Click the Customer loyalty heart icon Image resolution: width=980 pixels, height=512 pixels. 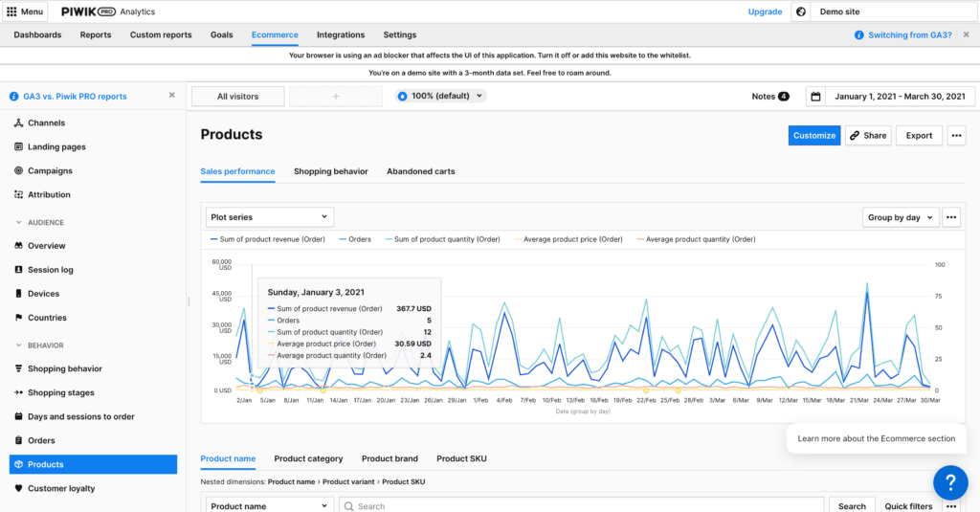(x=19, y=488)
